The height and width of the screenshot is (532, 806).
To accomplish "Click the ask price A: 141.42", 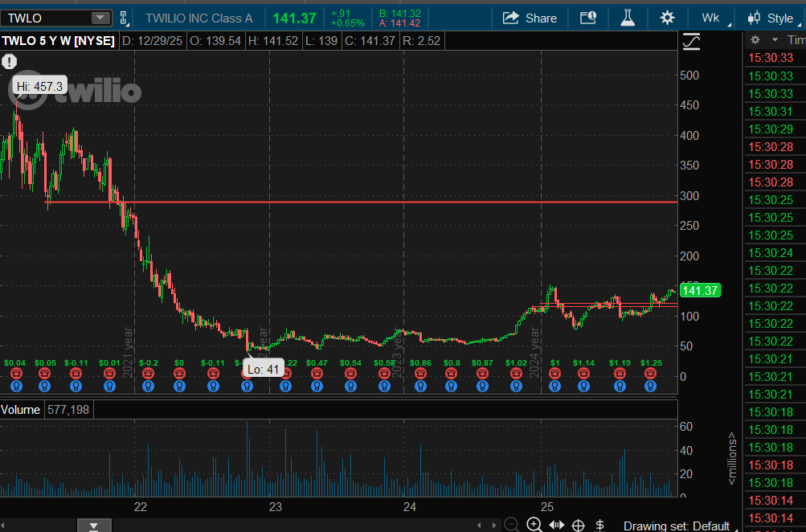I will pos(400,23).
